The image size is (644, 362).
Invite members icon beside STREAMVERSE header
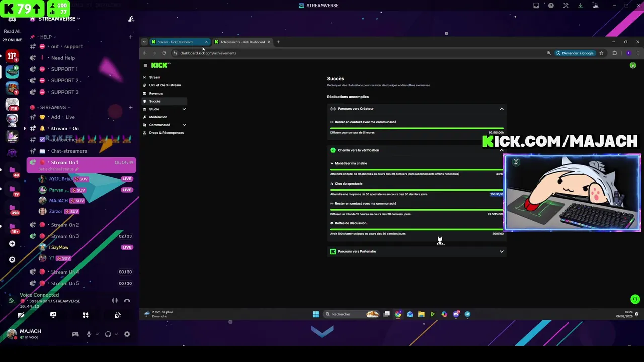point(131,19)
